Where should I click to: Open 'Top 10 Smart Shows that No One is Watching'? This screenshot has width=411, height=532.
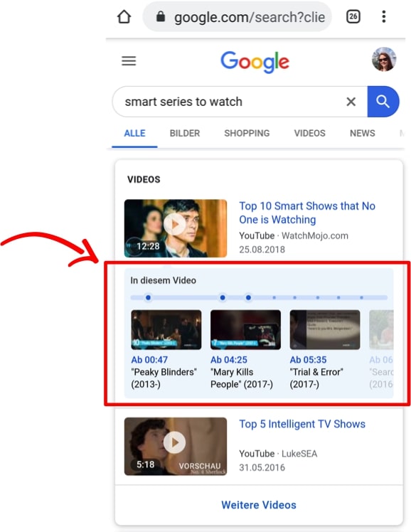(x=307, y=213)
